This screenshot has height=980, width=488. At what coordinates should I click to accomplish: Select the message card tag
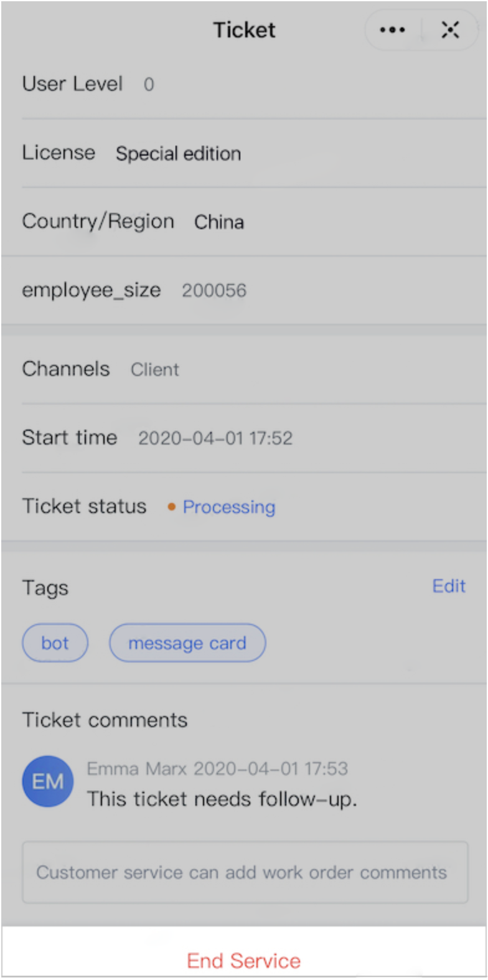187,643
